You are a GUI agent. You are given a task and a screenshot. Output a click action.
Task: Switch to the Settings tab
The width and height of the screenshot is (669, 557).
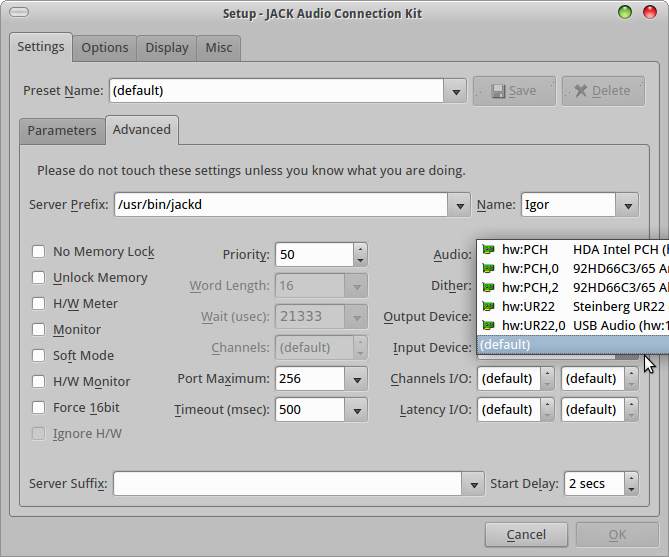pyautogui.click(x=41, y=47)
